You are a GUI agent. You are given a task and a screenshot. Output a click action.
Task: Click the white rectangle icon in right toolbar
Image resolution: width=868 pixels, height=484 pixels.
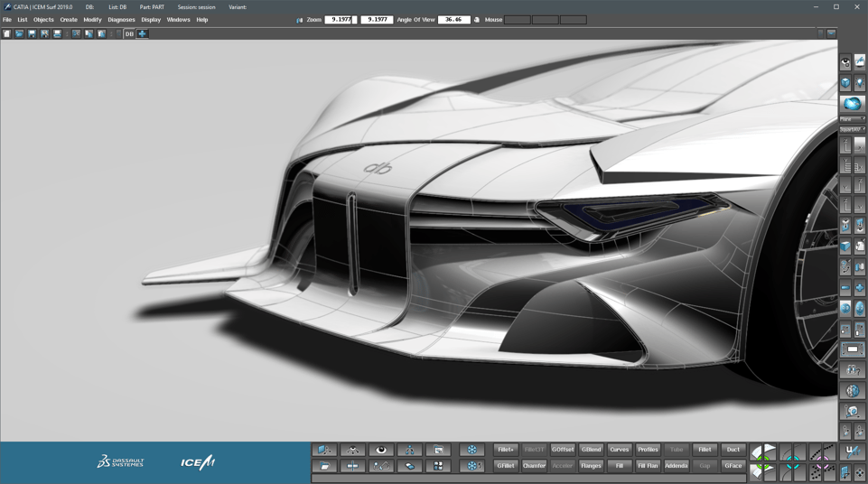tap(852, 349)
